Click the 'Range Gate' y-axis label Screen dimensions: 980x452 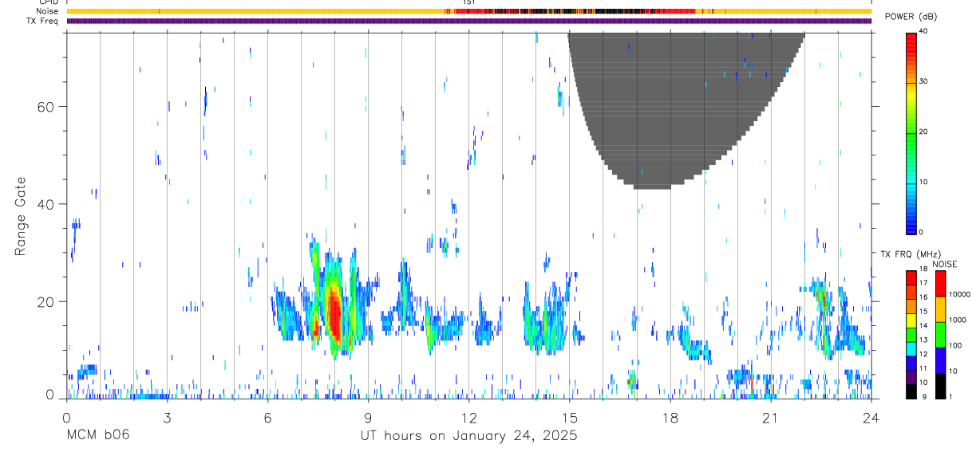point(22,217)
